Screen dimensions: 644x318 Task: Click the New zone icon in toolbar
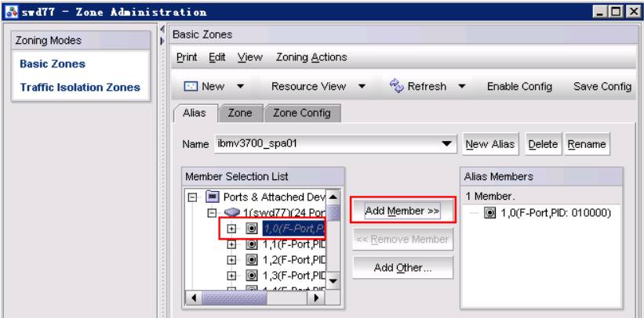click(x=191, y=87)
